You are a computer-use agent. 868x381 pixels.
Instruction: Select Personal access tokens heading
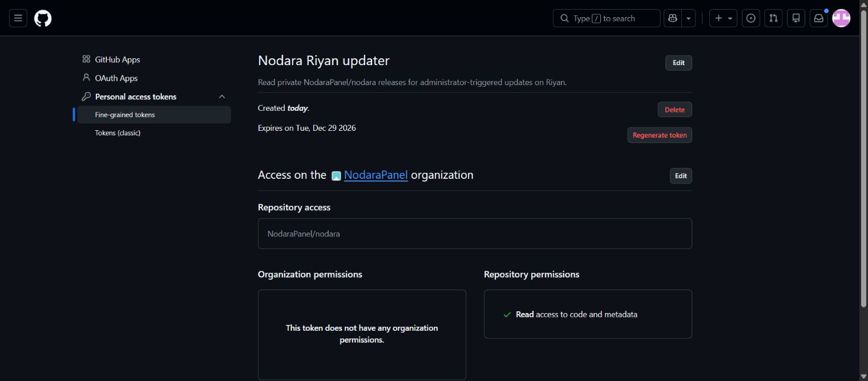(x=136, y=97)
